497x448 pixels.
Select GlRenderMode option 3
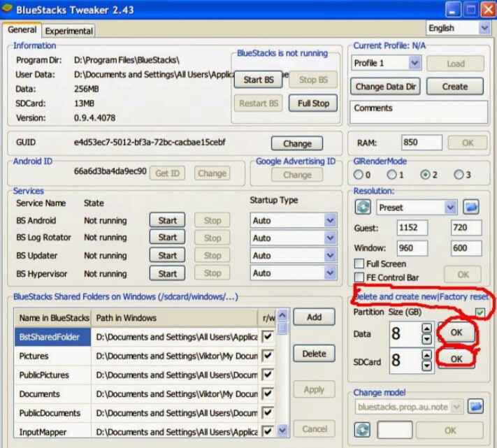[459, 175]
